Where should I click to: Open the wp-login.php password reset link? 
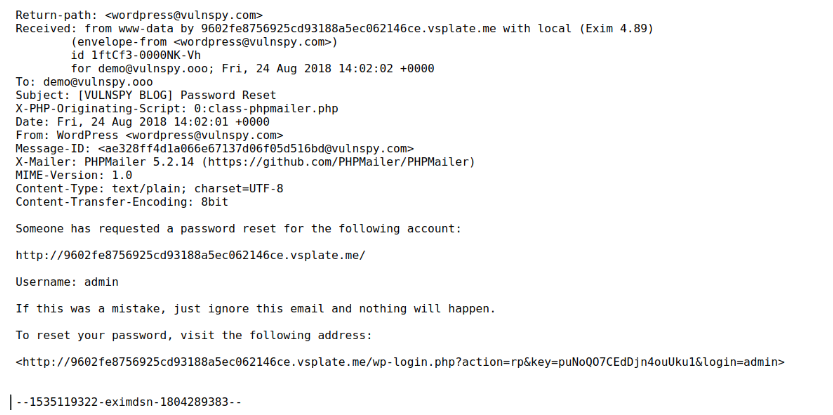coord(400,362)
